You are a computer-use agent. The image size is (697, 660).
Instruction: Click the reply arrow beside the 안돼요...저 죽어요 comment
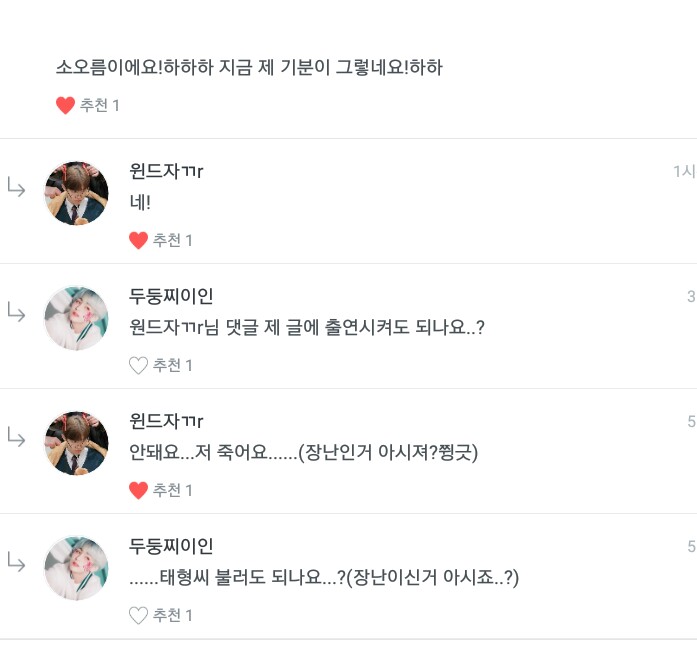(x=17, y=437)
